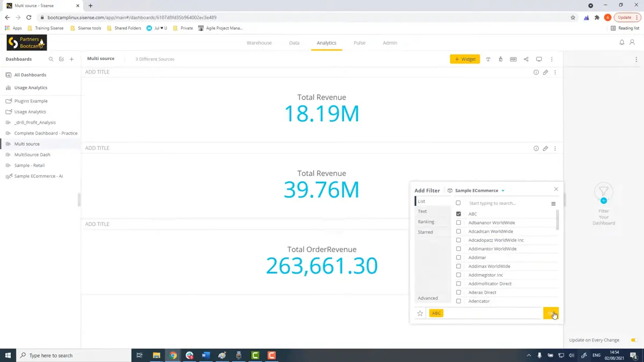Open menu for 39.76M revenue widget

(555, 149)
